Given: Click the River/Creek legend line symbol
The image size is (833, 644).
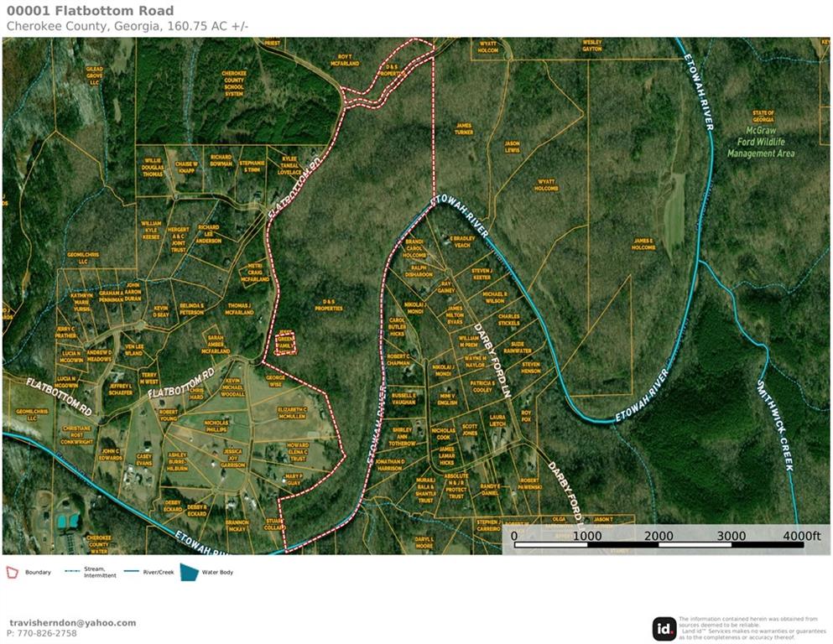Looking at the screenshot, I should click(133, 572).
